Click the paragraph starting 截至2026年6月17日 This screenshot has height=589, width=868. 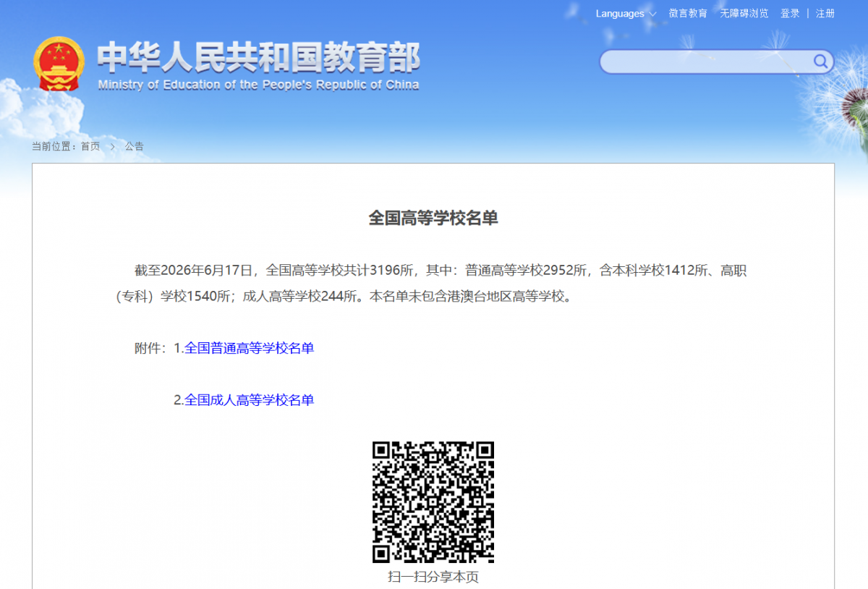coord(431,284)
